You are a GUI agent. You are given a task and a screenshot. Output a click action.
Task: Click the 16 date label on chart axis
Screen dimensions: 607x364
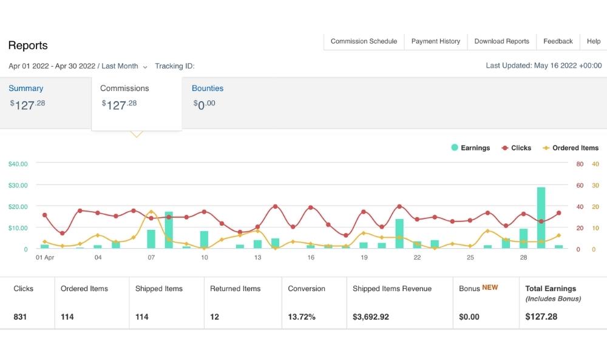click(x=311, y=257)
